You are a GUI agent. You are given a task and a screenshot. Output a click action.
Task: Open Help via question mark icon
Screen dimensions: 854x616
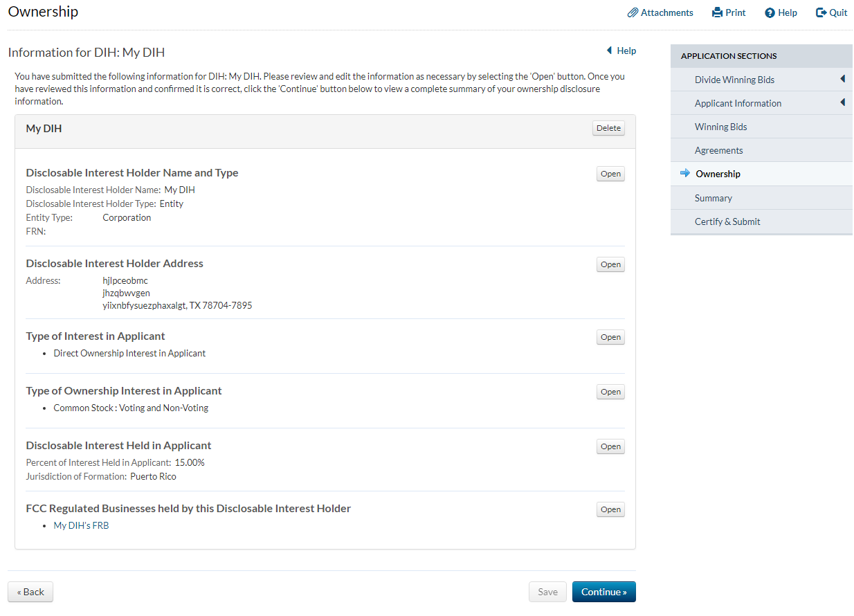pyautogui.click(x=770, y=13)
